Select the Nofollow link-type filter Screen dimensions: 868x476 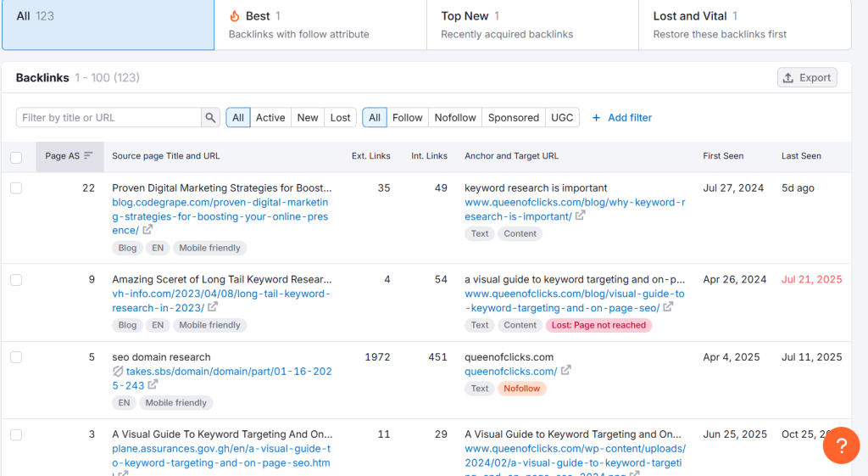tap(455, 117)
